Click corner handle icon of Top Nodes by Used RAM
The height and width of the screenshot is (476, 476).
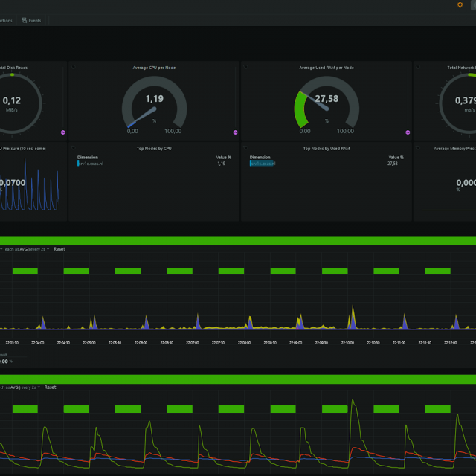[245, 148]
